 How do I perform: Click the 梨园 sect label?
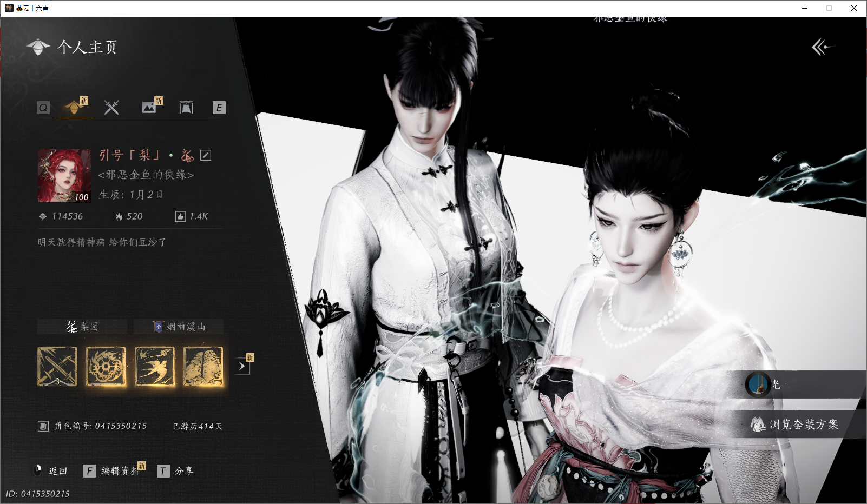[x=82, y=327]
